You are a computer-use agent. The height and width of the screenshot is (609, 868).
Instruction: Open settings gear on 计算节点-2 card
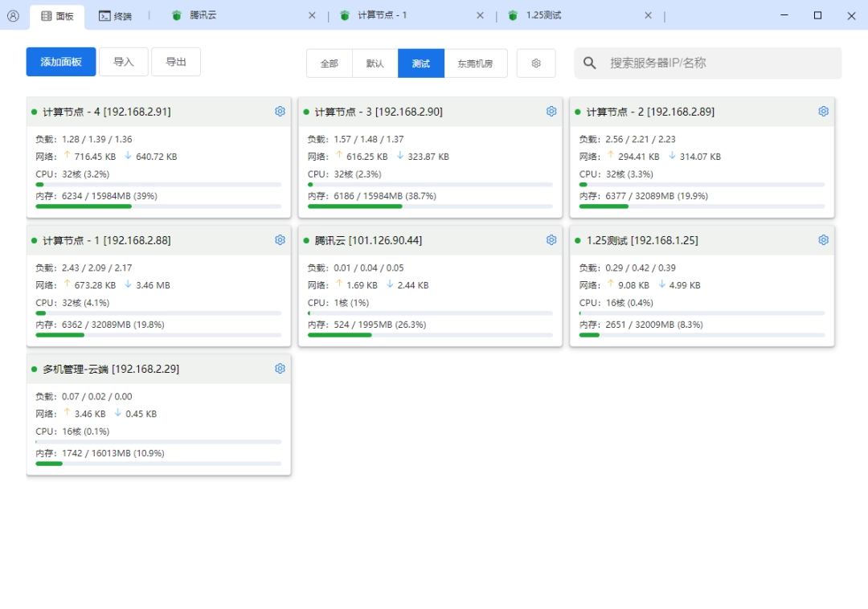(x=823, y=112)
